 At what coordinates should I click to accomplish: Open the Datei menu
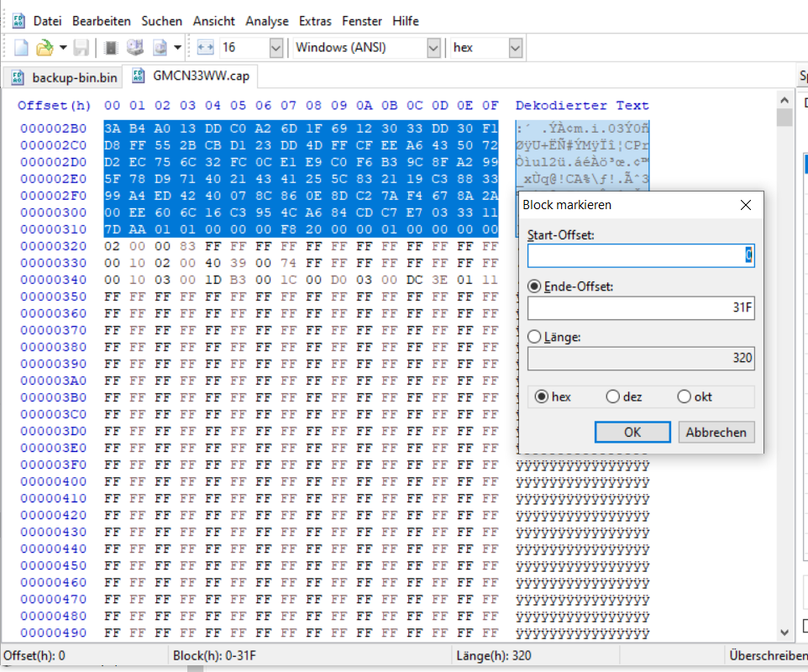[x=47, y=21]
